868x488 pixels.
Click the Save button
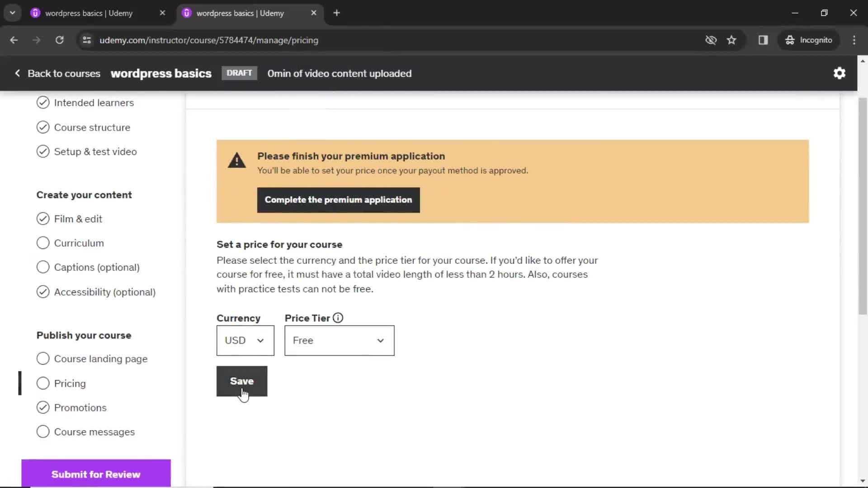click(242, 381)
